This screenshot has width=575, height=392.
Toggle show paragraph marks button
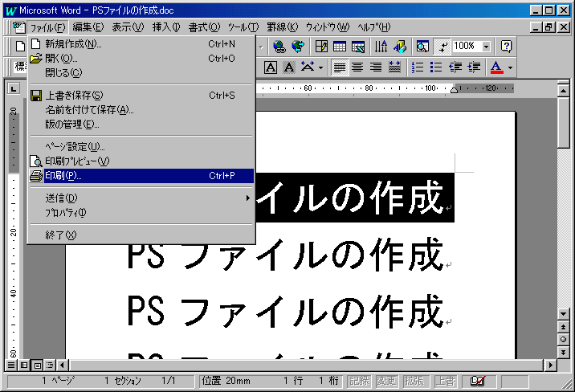442,47
